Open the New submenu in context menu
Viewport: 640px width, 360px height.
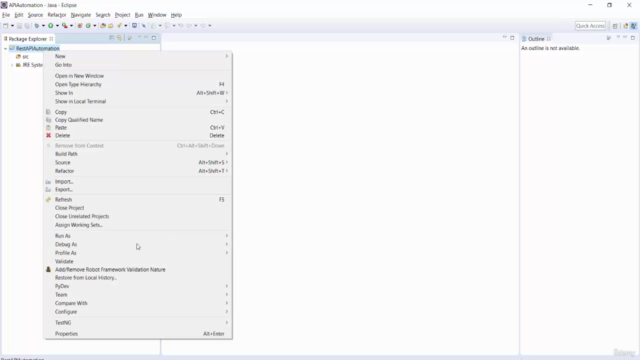(x=138, y=56)
